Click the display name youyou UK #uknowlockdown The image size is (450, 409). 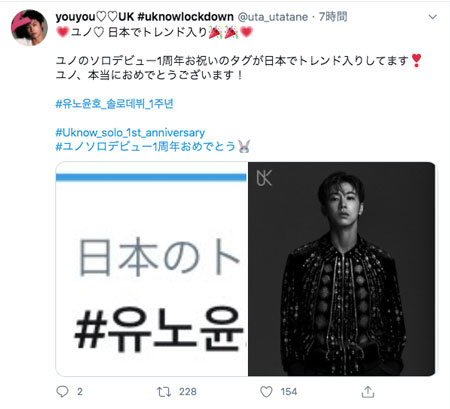(x=145, y=16)
